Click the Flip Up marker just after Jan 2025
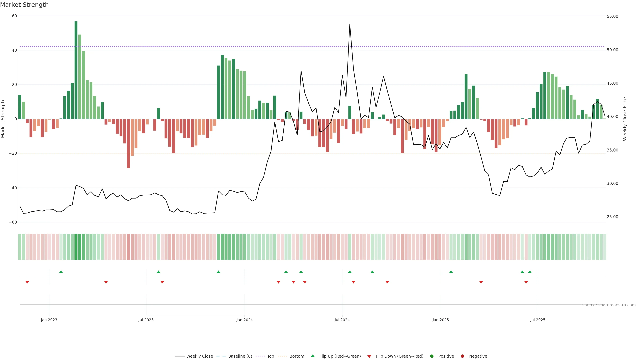The width and height of the screenshot is (644, 362). tap(451, 272)
